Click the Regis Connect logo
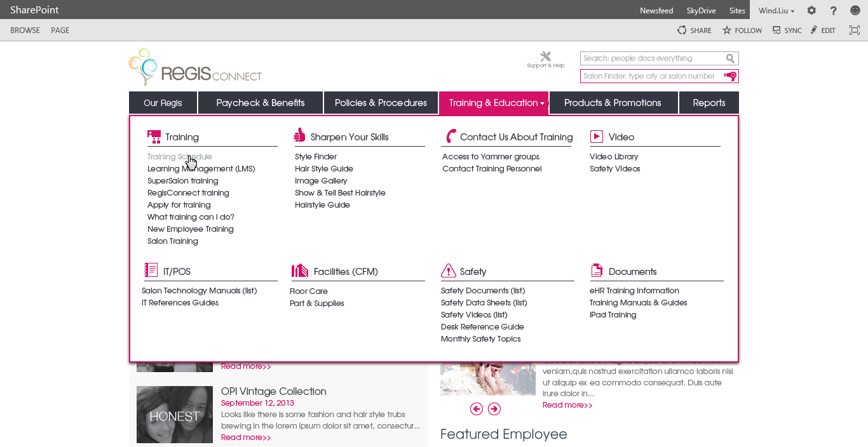868x447 pixels. pos(195,67)
